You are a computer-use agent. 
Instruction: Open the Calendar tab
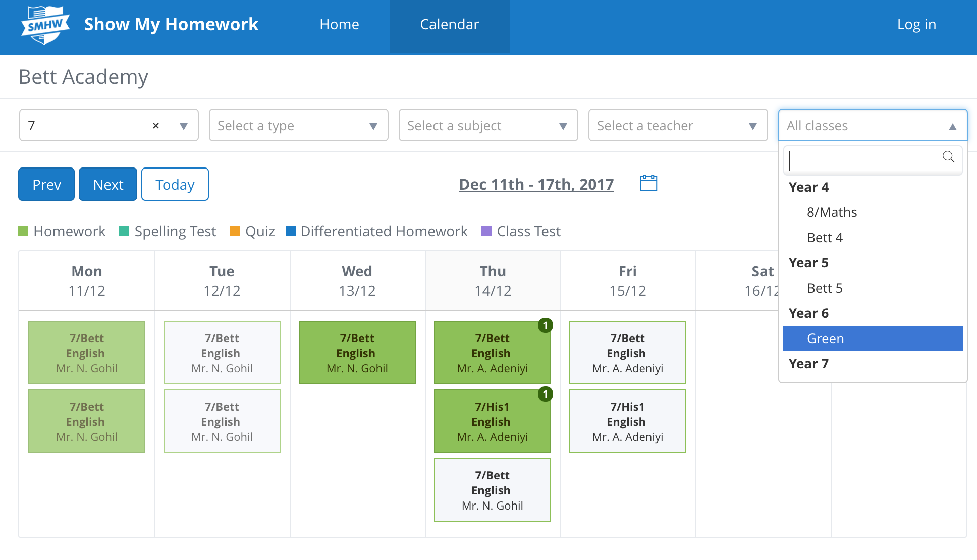[450, 26]
